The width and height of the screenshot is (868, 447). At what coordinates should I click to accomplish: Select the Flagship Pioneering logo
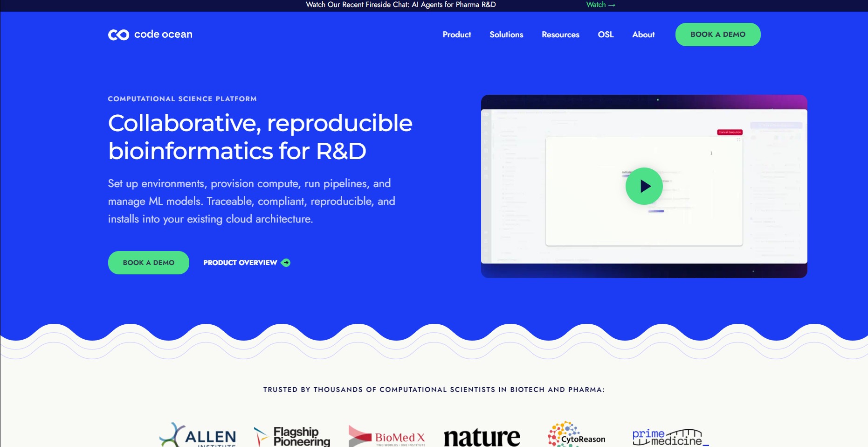pos(292,436)
